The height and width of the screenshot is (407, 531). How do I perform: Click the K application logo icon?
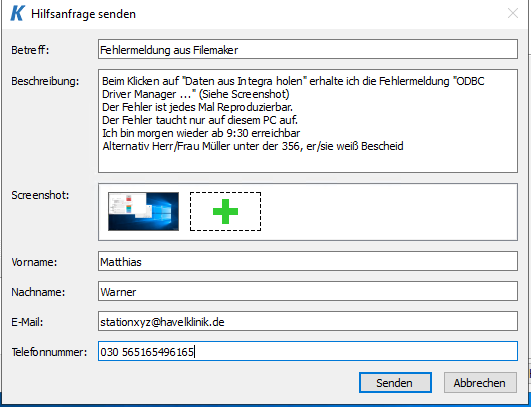(17, 14)
